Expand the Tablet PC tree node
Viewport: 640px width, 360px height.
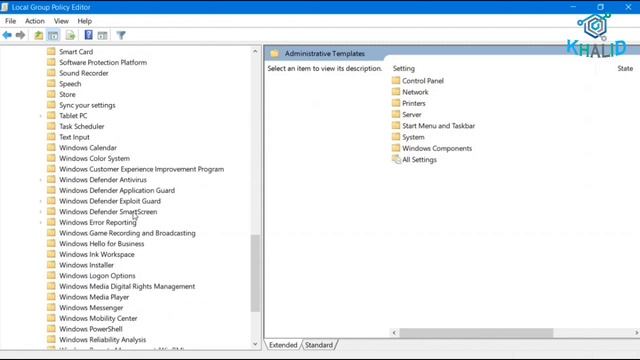[40, 116]
